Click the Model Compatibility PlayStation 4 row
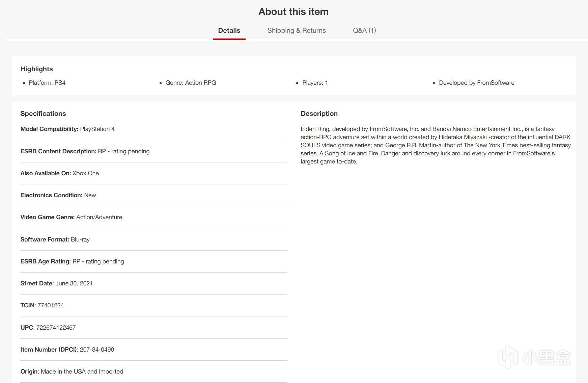Viewport: 588px width, 383px height. tap(153, 129)
